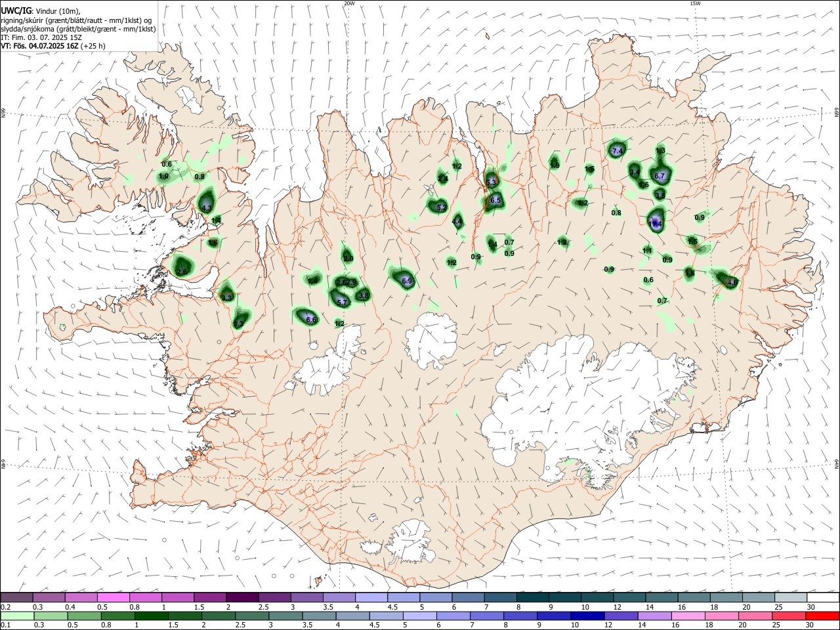The height and width of the screenshot is (630, 840).
Task: Select the darkest green 1 swatch in bottom legend row
Action: 152,616
